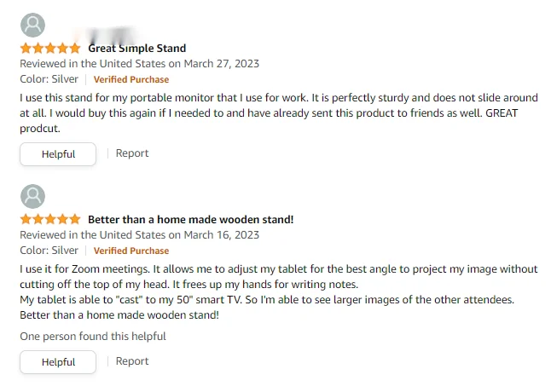The width and height of the screenshot is (551, 392).
Task: Open "Better than a home made wooden stand!" title
Action: [x=190, y=220]
